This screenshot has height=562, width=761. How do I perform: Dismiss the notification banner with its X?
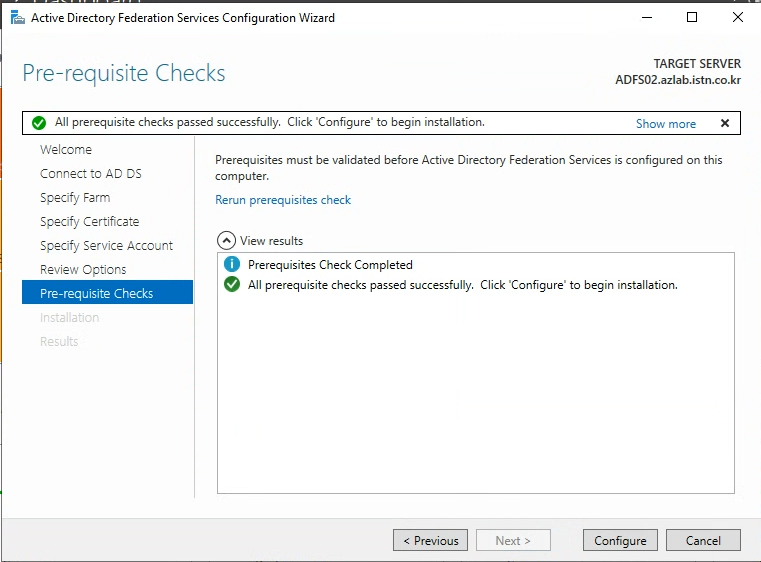(x=725, y=123)
